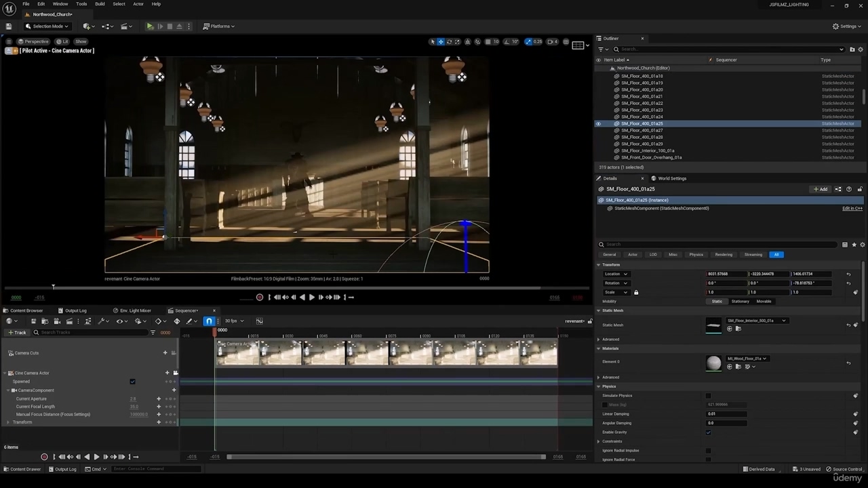Click the green Play level button

(x=150, y=26)
